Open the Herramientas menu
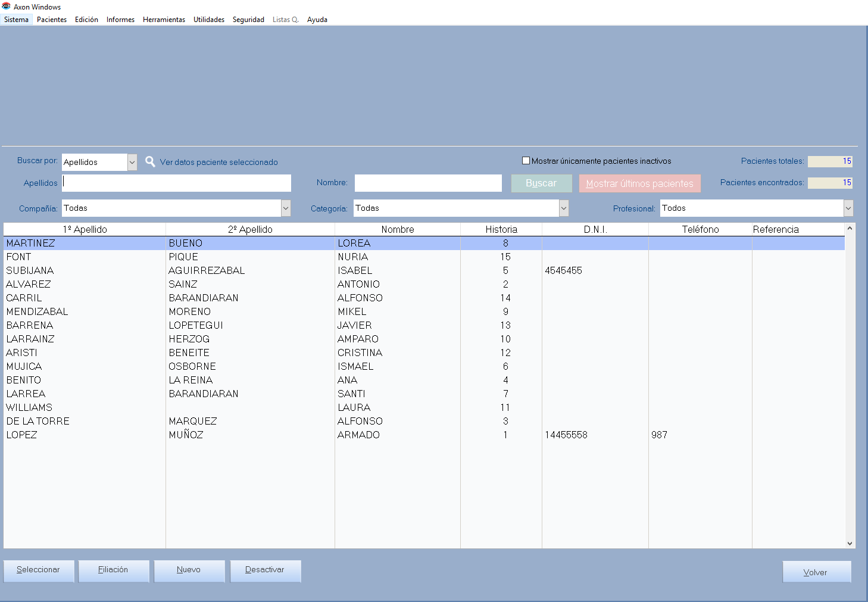This screenshot has width=868, height=602. click(x=164, y=20)
